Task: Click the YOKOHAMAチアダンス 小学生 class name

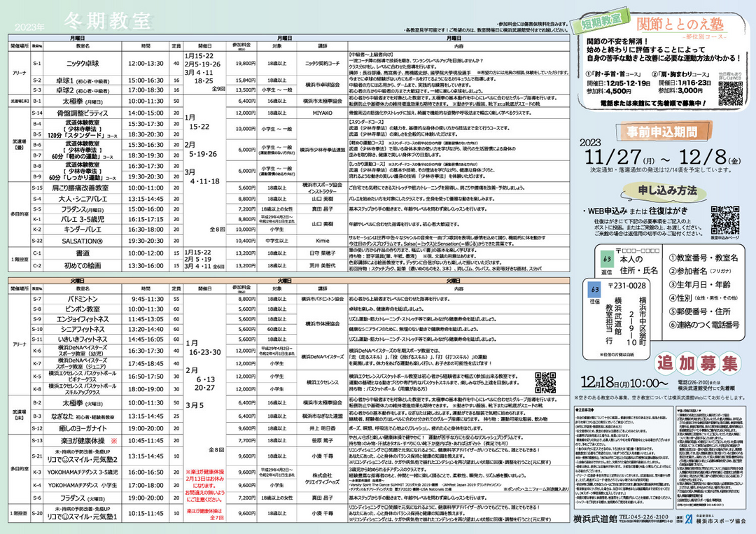Action: pos(83,485)
